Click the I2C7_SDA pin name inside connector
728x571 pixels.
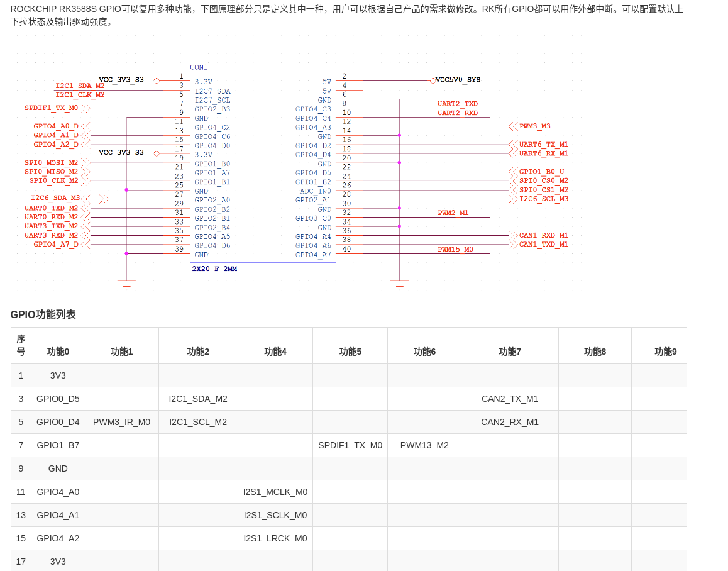(212, 92)
